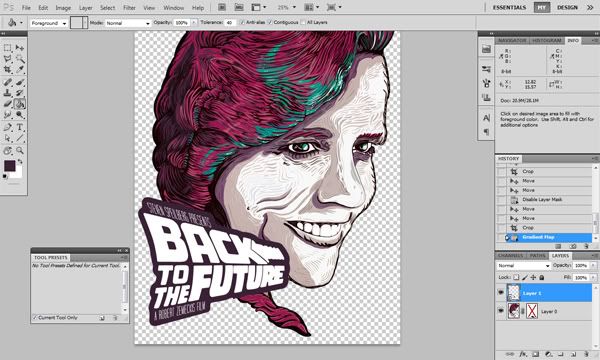Open the layer blend mode Normal dropdown
600x360 pixels.
tap(523, 266)
